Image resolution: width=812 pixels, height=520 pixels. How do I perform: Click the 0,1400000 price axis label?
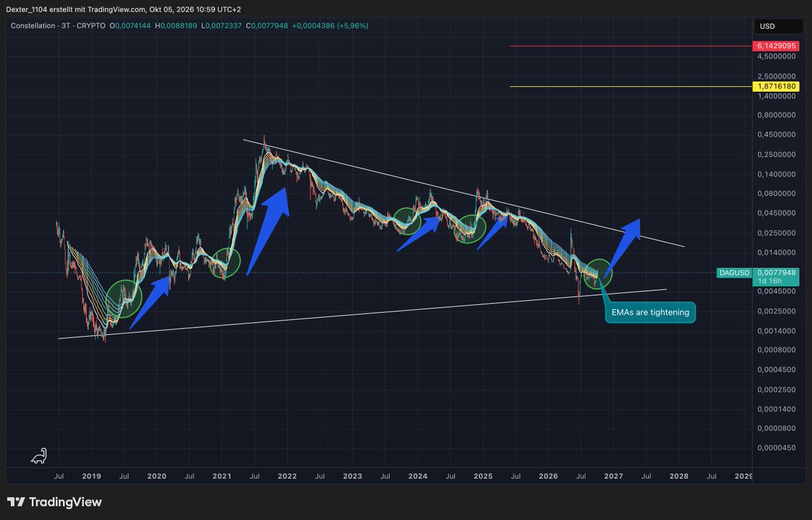[x=777, y=174]
